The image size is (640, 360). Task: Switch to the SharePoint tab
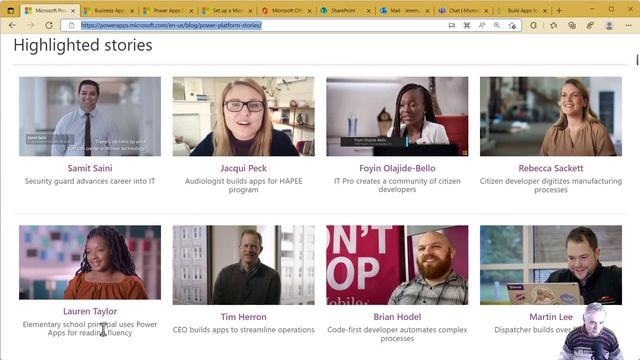[x=345, y=11]
